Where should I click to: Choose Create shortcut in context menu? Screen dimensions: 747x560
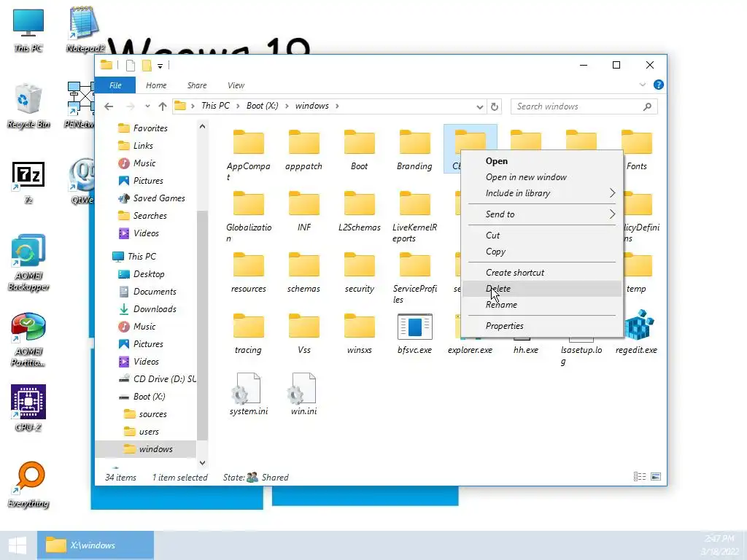[542, 273]
